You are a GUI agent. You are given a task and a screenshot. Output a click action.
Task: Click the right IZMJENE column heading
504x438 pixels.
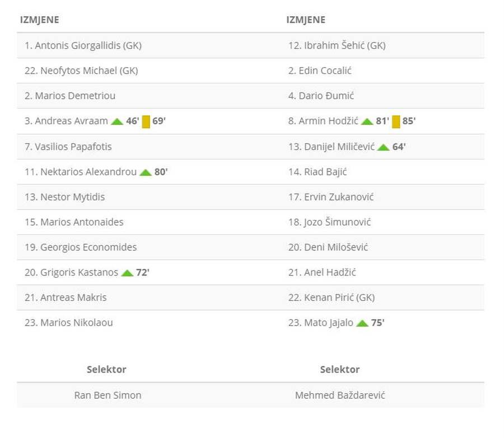306,20
